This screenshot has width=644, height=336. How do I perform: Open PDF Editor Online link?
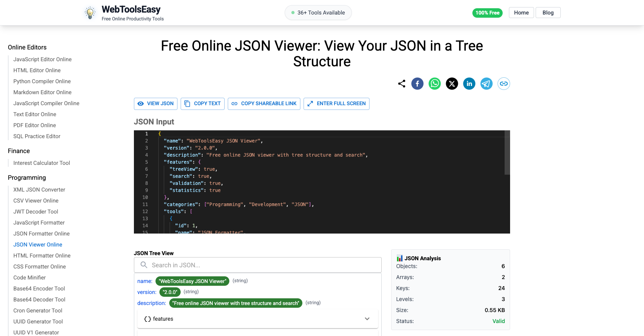point(35,125)
